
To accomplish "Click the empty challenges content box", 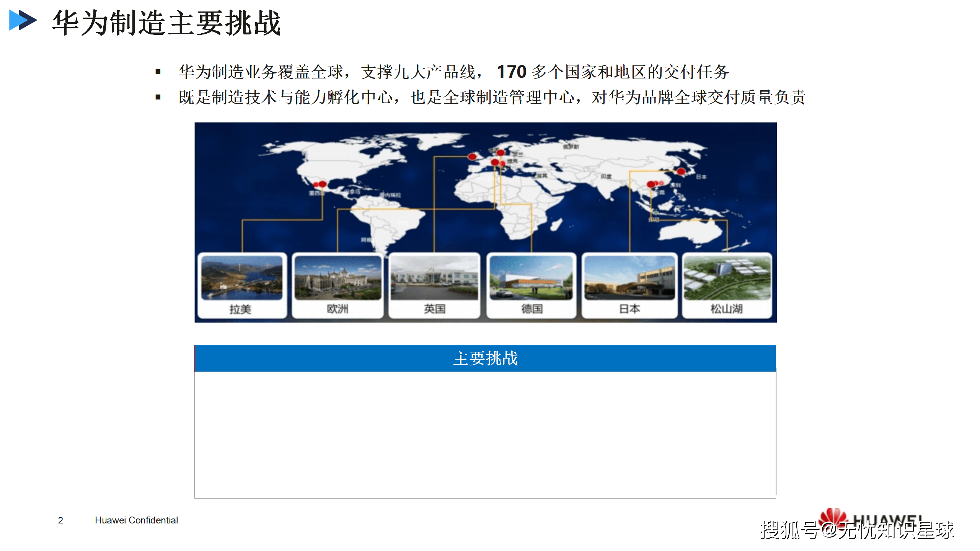I will tap(485, 435).
